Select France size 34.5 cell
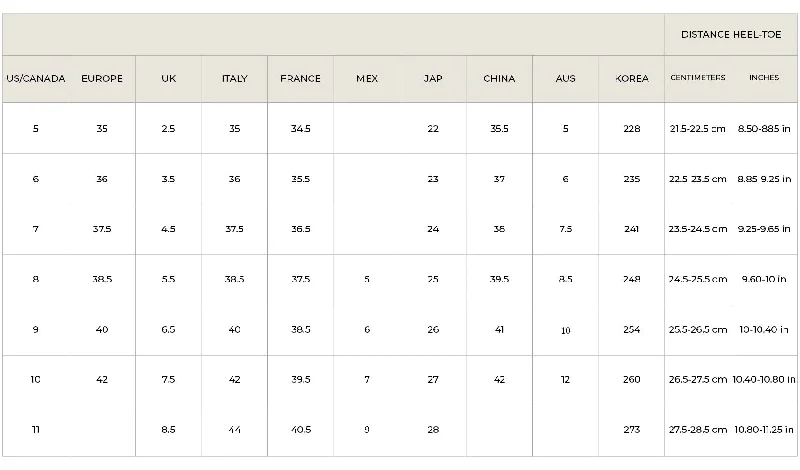800x470 pixels. point(301,129)
